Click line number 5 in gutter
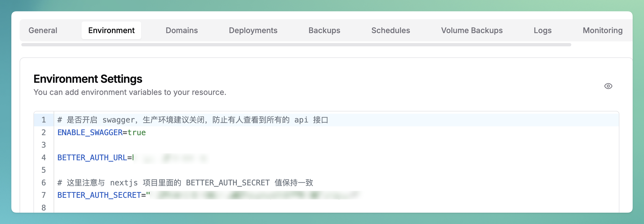Viewport: 644px width, 224px height. 44,170
